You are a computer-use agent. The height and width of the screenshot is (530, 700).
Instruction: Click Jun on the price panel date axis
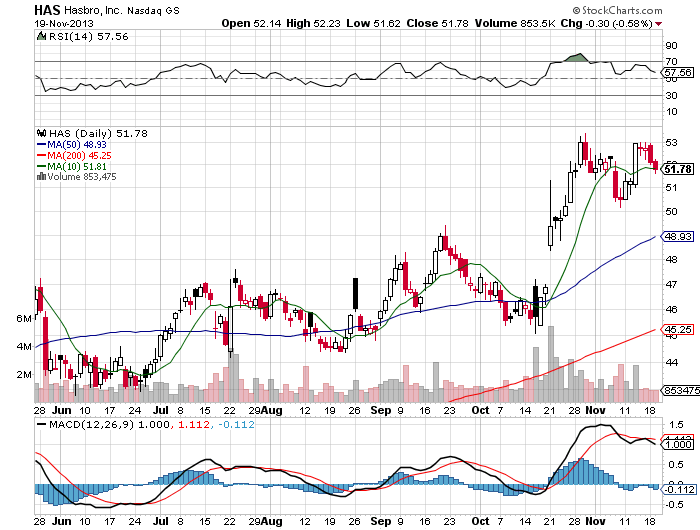click(x=61, y=410)
